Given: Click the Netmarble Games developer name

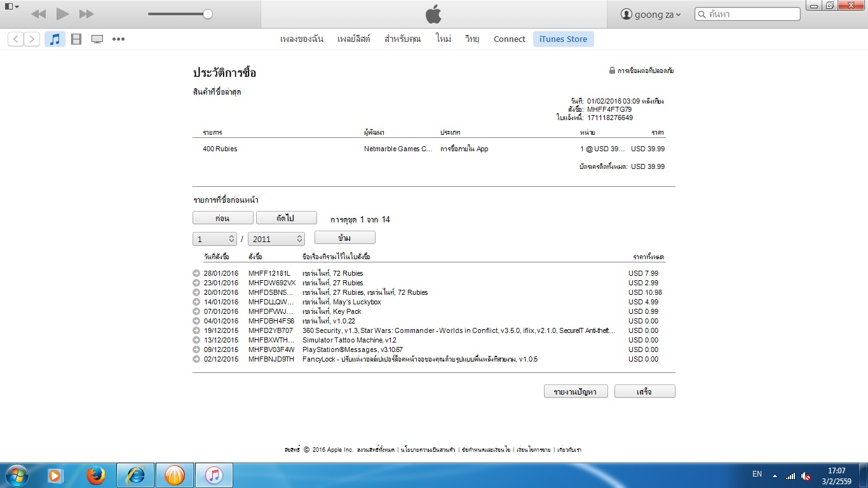Looking at the screenshot, I should click(398, 149).
